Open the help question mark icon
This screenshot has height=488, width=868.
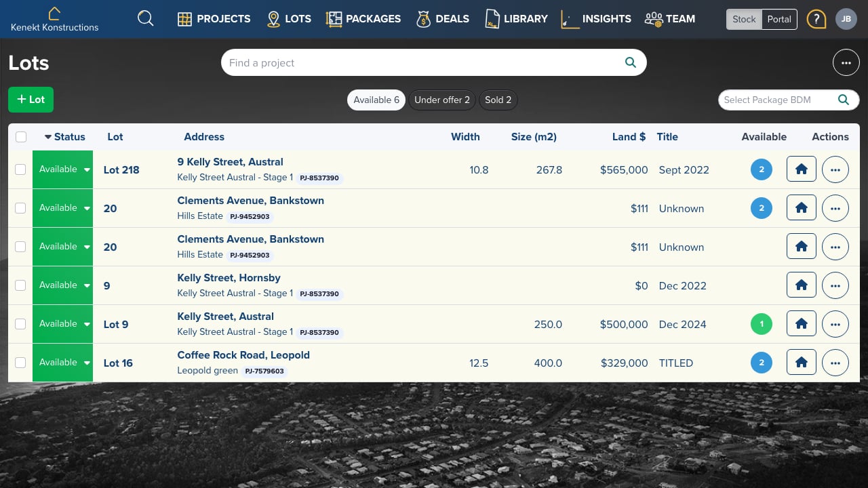(x=816, y=19)
